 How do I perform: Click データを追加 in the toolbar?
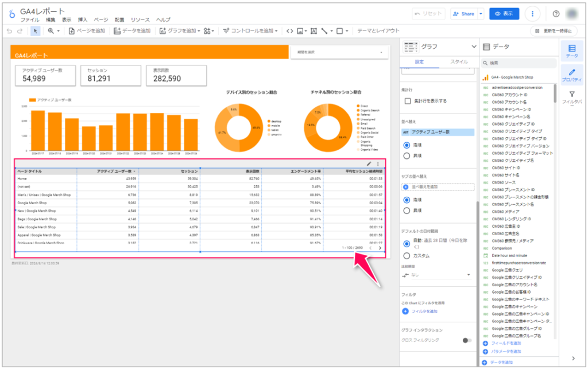pos(132,31)
